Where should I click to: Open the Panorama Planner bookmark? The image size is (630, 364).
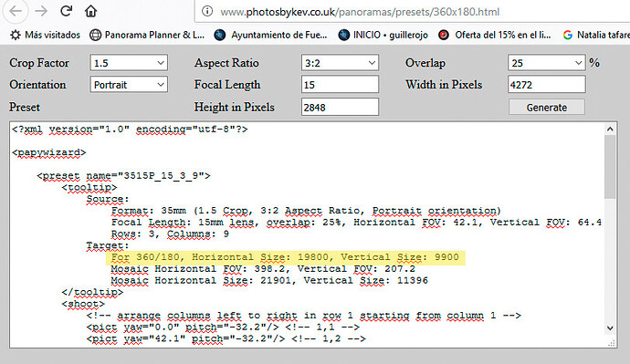pyautogui.click(x=147, y=35)
